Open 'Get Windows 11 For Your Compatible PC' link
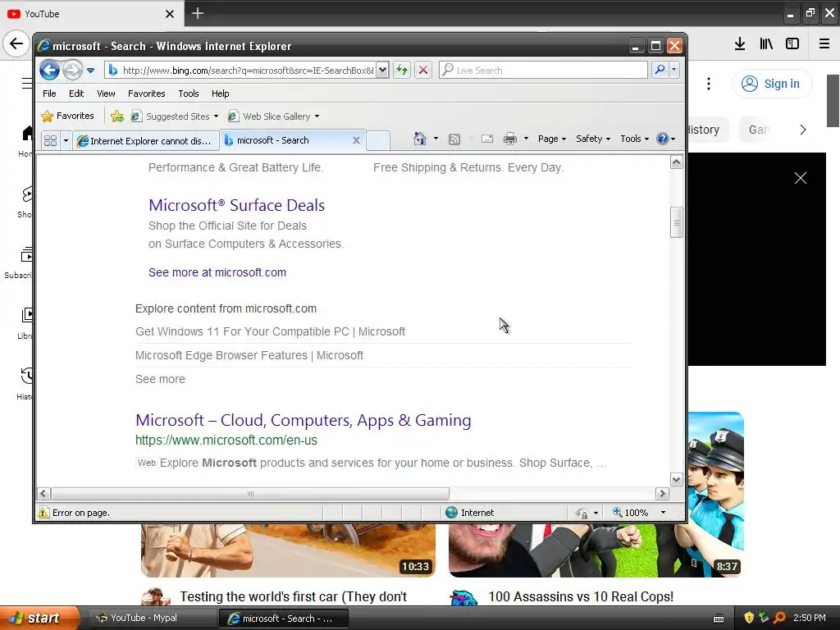The image size is (840, 630). tap(270, 331)
